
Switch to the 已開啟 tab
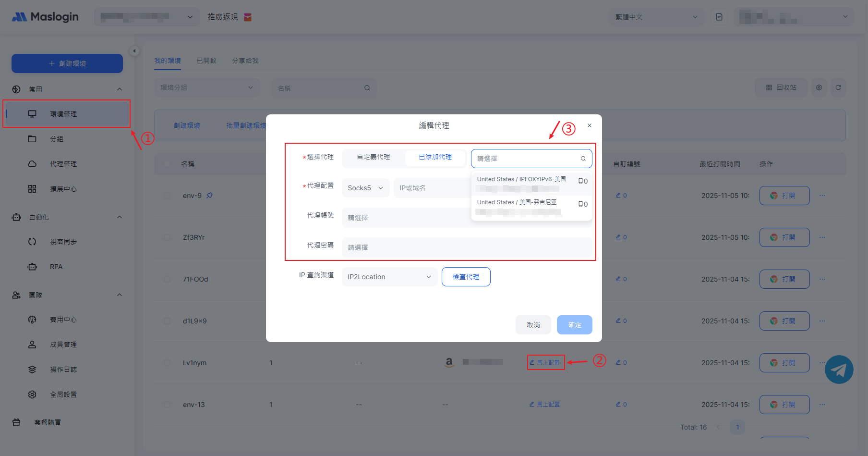tap(206, 61)
